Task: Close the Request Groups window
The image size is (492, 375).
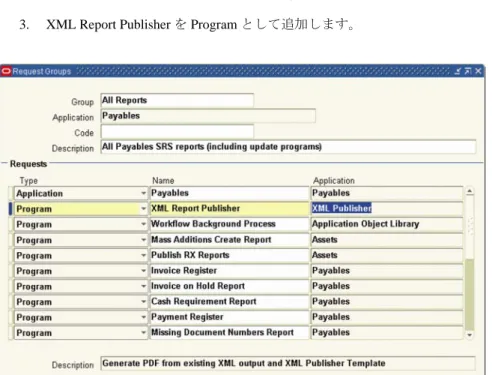Action: coord(478,71)
